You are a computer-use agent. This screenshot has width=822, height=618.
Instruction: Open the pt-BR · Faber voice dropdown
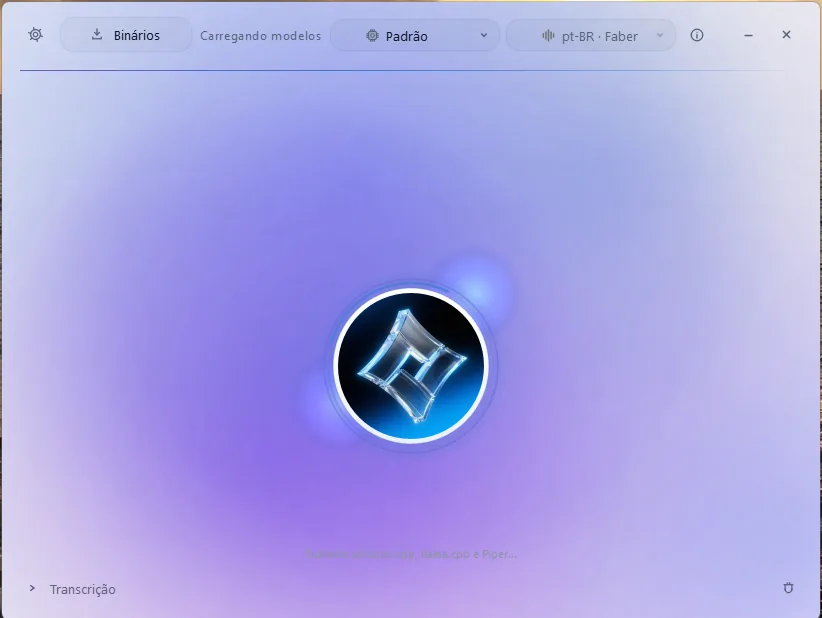click(591, 36)
